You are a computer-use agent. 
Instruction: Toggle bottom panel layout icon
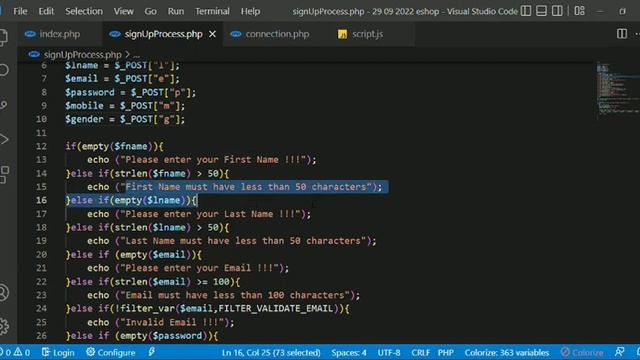pos(541,11)
